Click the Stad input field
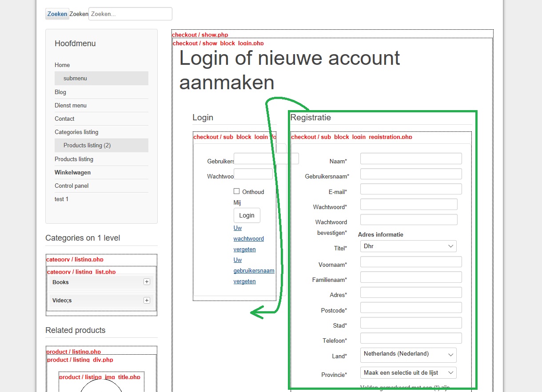The height and width of the screenshot is (392, 542). [x=411, y=323]
